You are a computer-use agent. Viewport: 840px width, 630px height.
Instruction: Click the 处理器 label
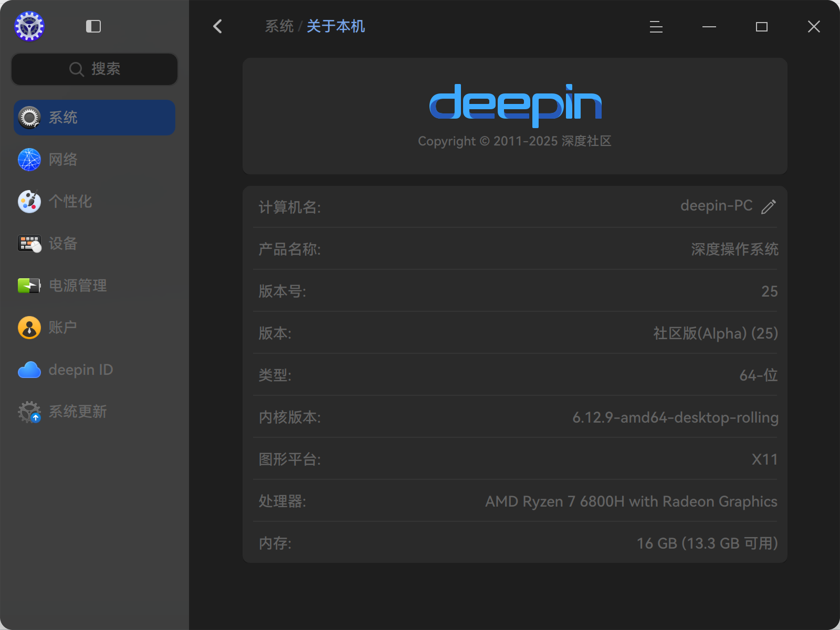(x=282, y=501)
